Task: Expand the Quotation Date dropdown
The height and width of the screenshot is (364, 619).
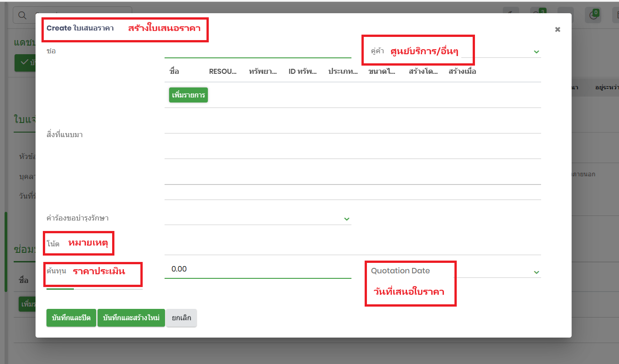Action: pos(536,272)
